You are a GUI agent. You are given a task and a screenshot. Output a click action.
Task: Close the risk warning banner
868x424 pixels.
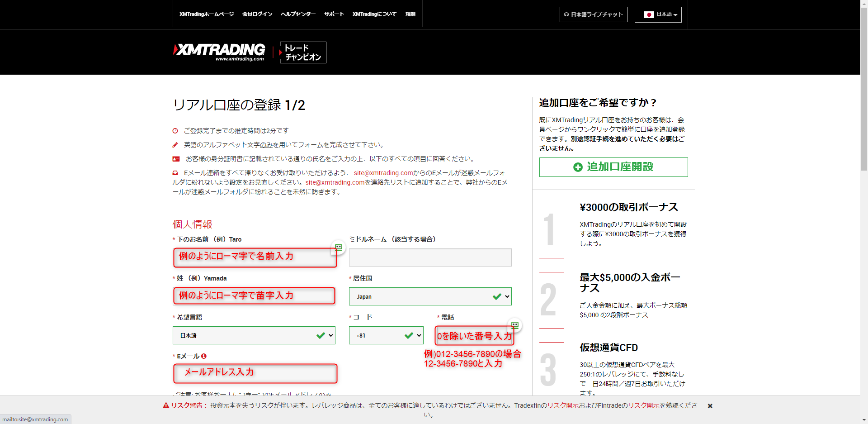click(x=710, y=406)
